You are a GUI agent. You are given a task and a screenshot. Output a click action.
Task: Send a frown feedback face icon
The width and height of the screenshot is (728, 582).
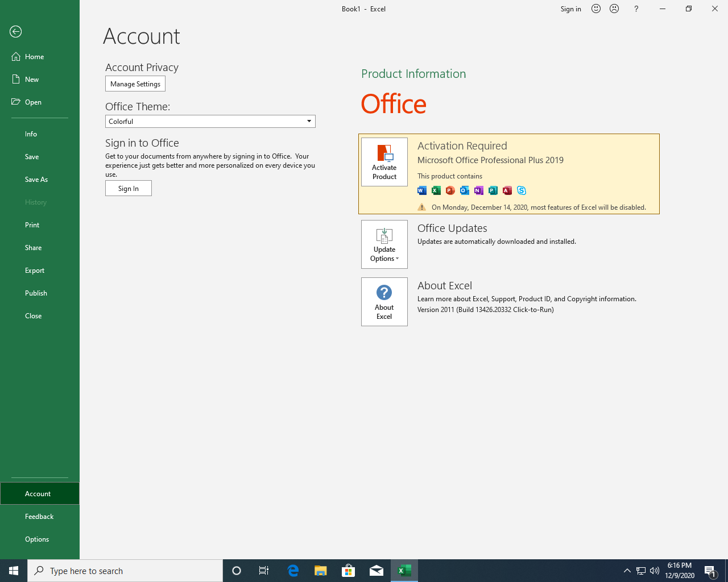click(614, 9)
